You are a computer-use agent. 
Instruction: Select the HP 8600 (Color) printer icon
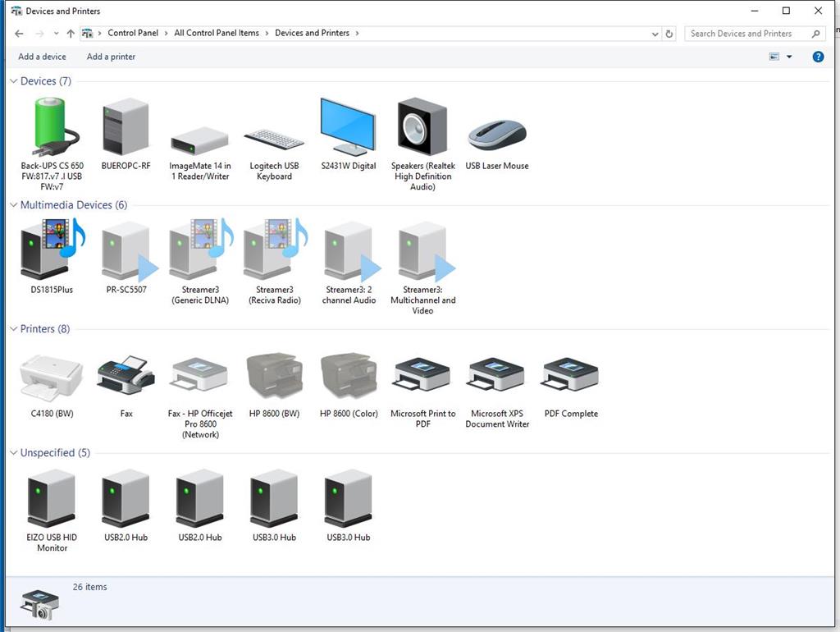[348, 375]
